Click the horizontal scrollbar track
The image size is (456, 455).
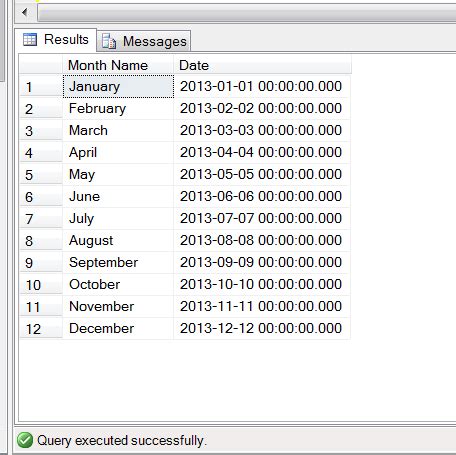pyautogui.click(x=247, y=13)
